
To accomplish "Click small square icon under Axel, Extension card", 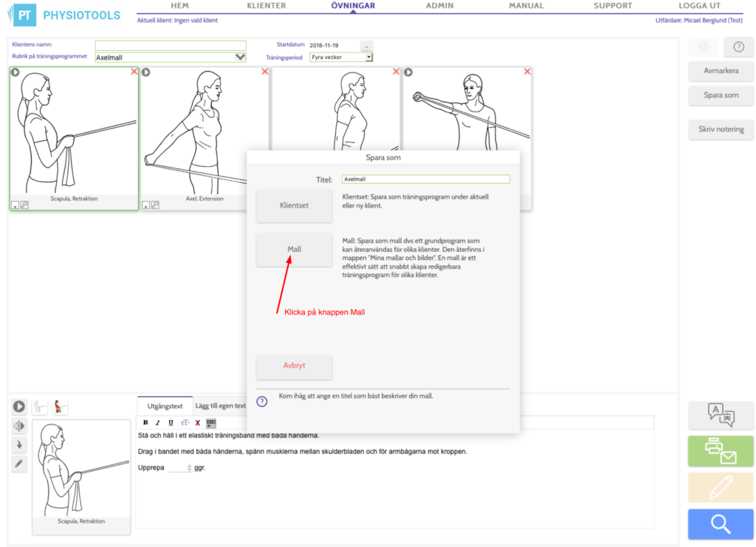I will [x=146, y=205].
